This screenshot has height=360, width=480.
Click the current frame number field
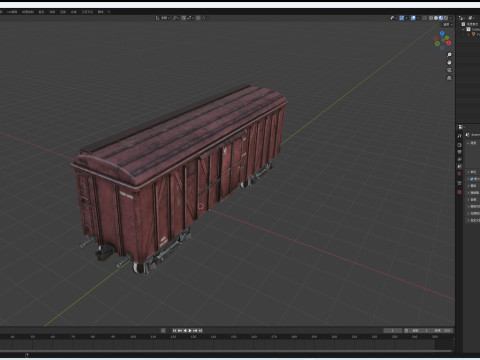tap(393, 330)
